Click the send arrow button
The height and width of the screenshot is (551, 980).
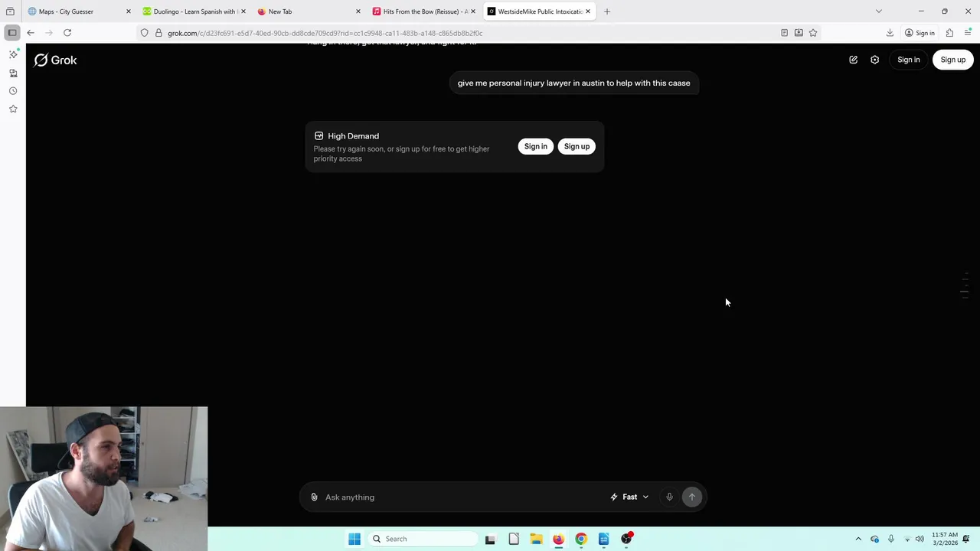[692, 497]
